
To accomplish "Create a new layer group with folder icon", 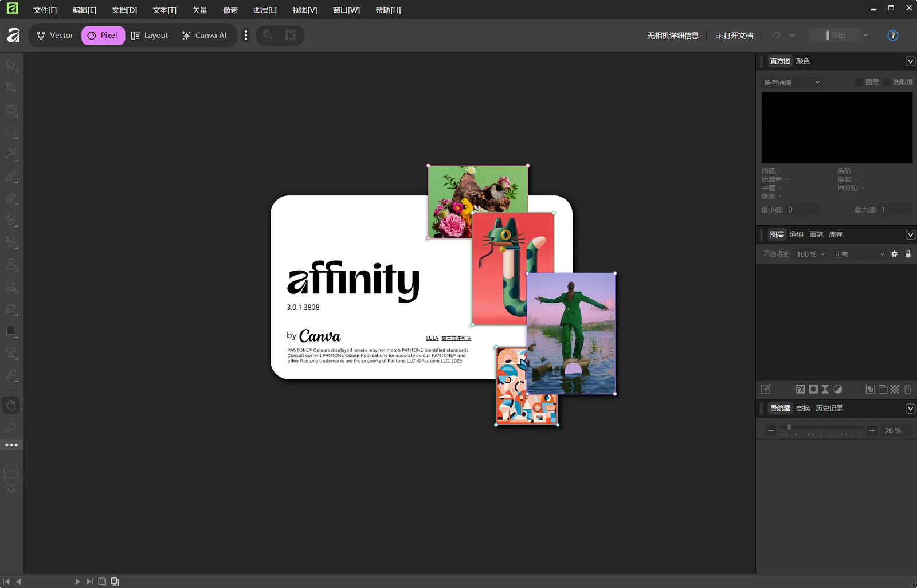I will [x=883, y=389].
